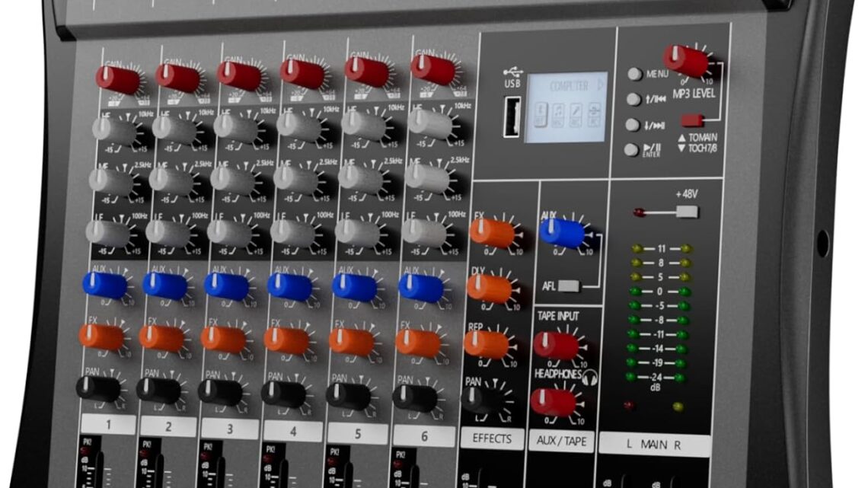Push the play/pause ENTER button

[631, 149]
